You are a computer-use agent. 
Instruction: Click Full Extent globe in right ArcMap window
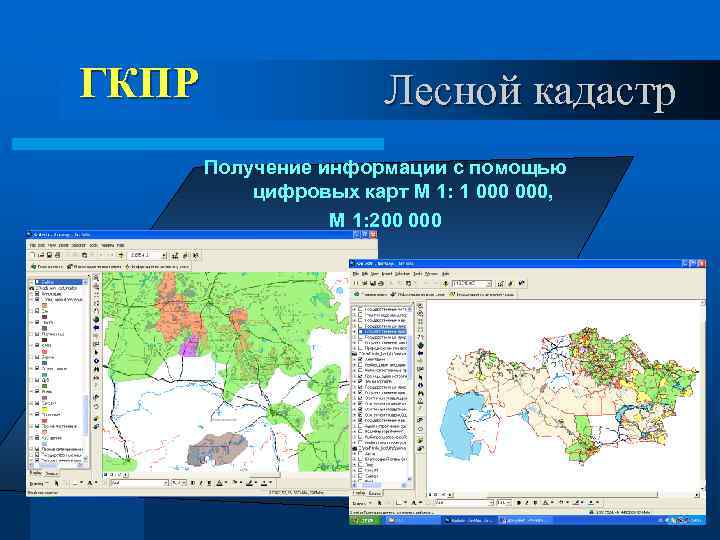[x=420, y=345]
